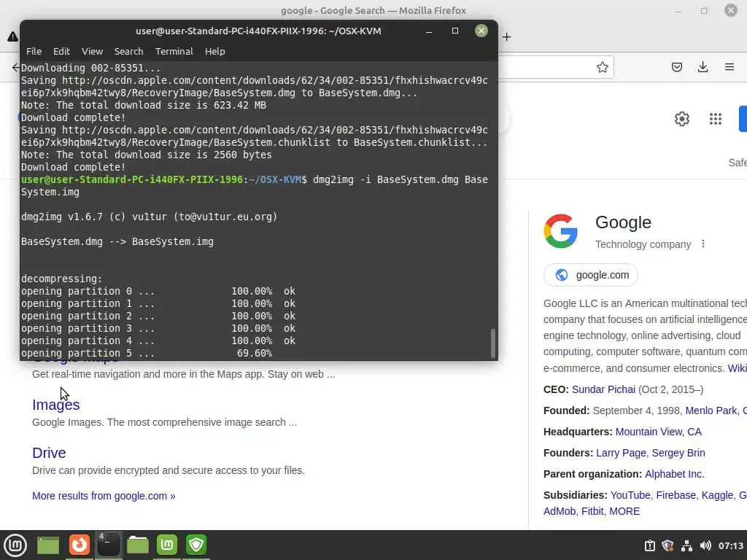The width and height of the screenshot is (747, 560).
Task: Open the View menu in terminal
Action: click(x=92, y=52)
